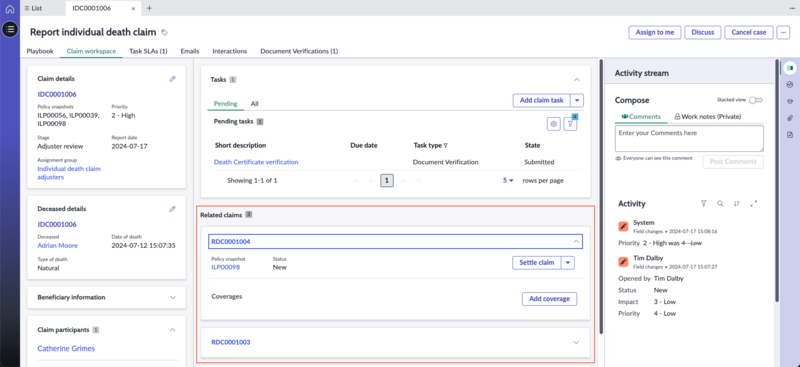The width and height of the screenshot is (800, 367).
Task: Click the Cancel case button
Action: point(748,32)
